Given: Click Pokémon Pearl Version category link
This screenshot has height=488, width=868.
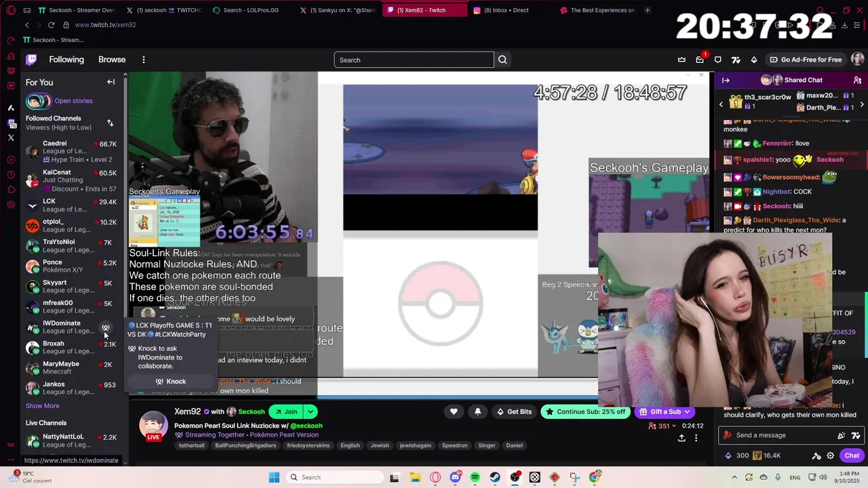Looking at the screenshot, I should (x=285, y=435).
